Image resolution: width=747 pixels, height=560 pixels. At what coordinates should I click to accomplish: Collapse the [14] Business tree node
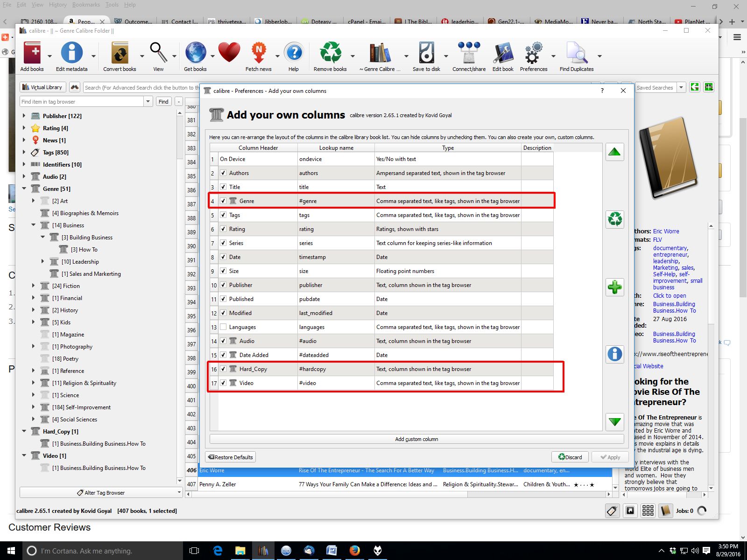33,225
